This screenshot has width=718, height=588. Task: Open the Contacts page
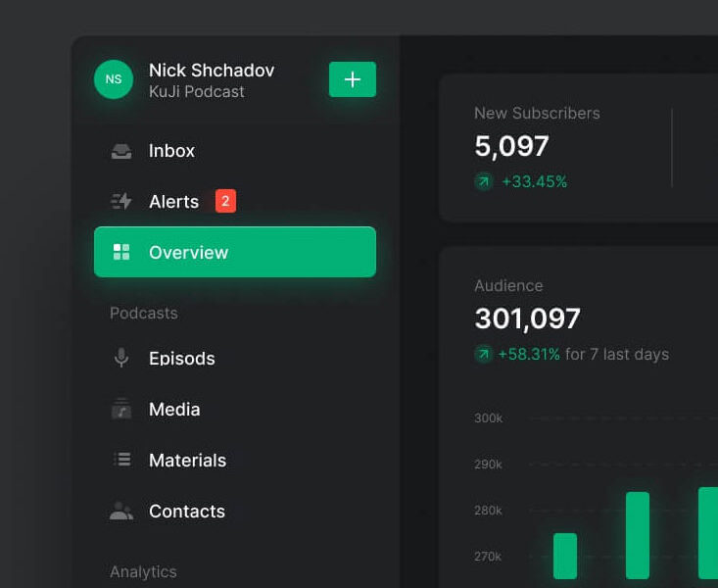(186, 512)
